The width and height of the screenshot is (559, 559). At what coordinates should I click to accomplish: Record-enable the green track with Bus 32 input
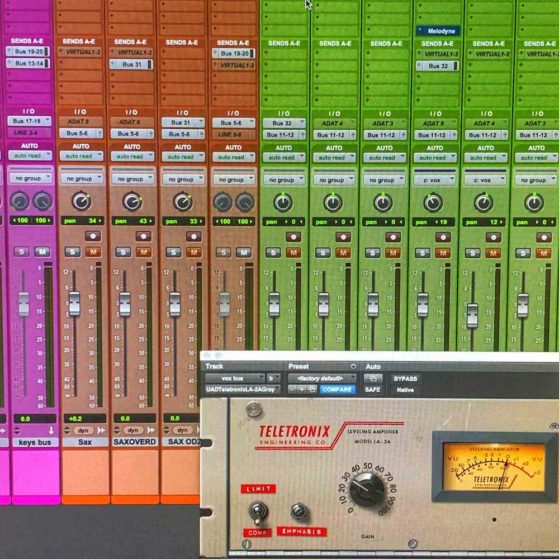293,237
